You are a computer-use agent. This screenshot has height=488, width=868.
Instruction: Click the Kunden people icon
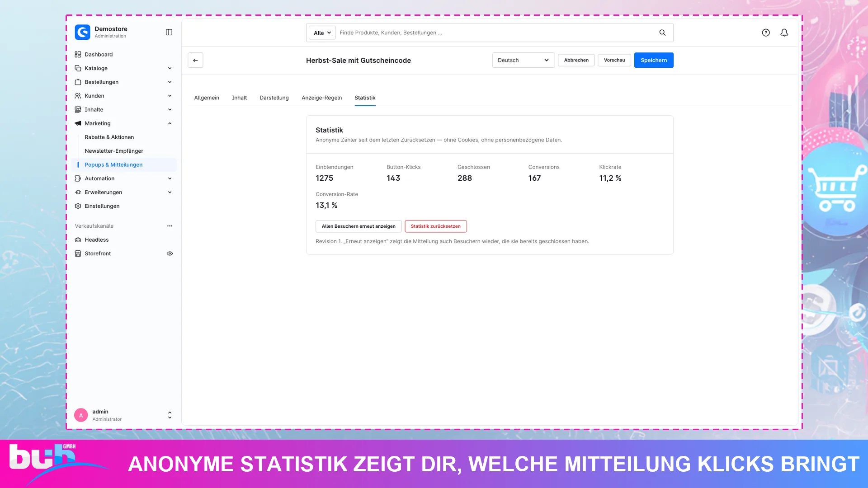click(78, 96)
